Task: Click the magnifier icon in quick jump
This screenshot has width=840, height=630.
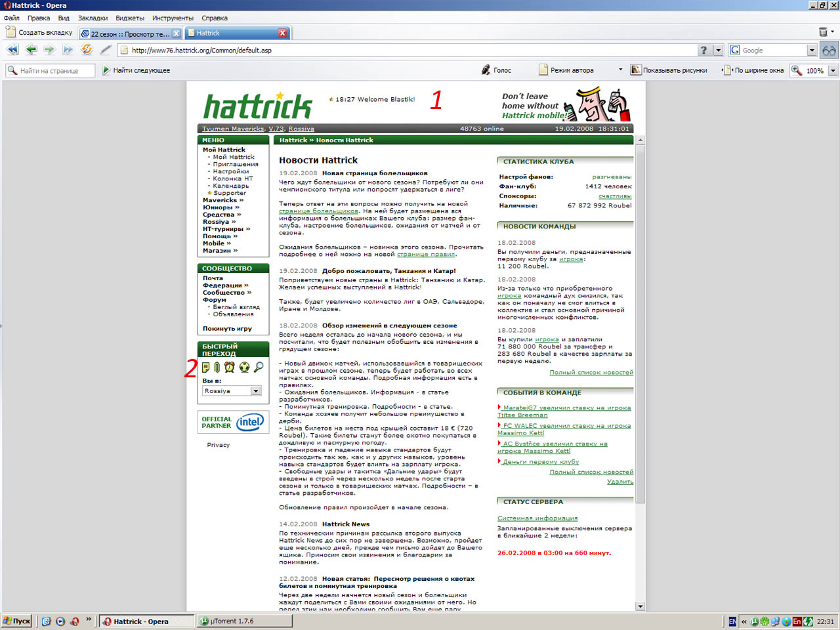Action: pos(259,367)
